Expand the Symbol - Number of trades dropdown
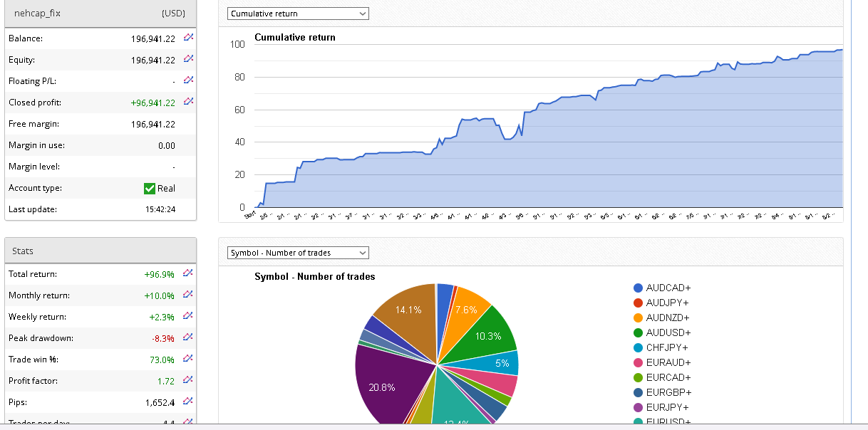The image size is (868, 430). pyautogui.click(x=298, y=253)
